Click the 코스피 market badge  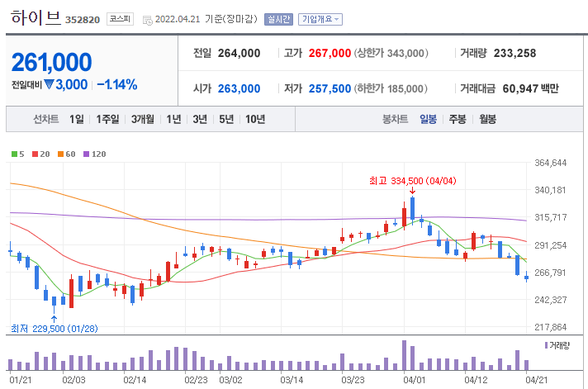pos(120,19)
